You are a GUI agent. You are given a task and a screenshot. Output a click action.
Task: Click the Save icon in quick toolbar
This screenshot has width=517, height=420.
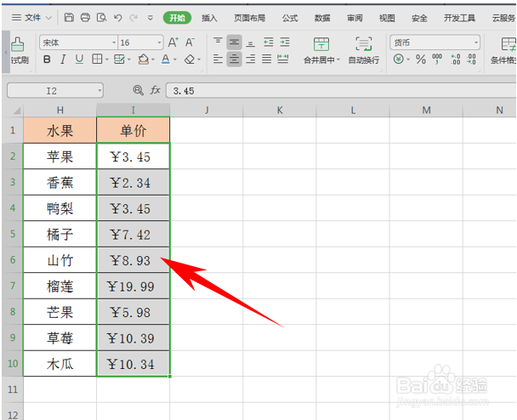point(69,18)
